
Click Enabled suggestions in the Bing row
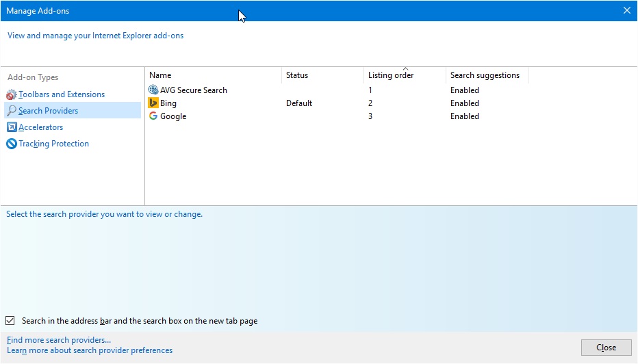coord(465,103)
